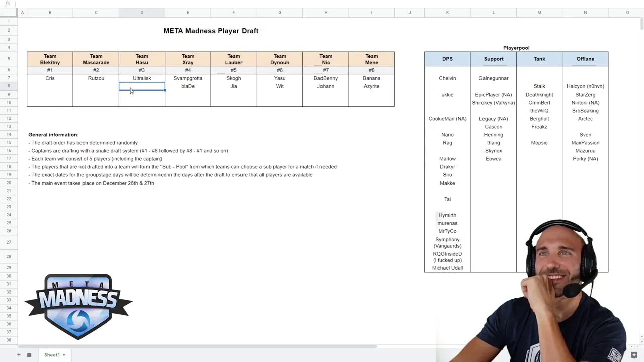The image size is (644, 362).
Task: Click the Add Sheet plus icon
Action: click(19, 355)
